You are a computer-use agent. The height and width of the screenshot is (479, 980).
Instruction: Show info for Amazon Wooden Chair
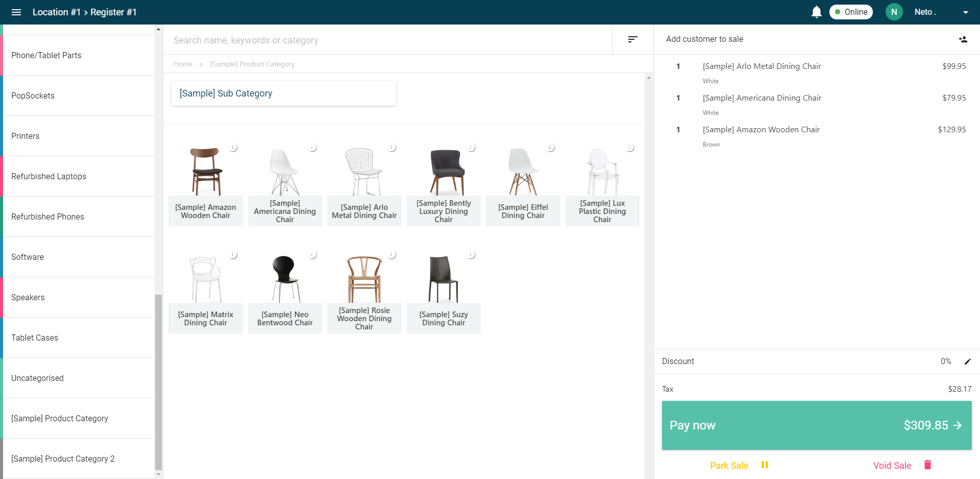[233, 148]
